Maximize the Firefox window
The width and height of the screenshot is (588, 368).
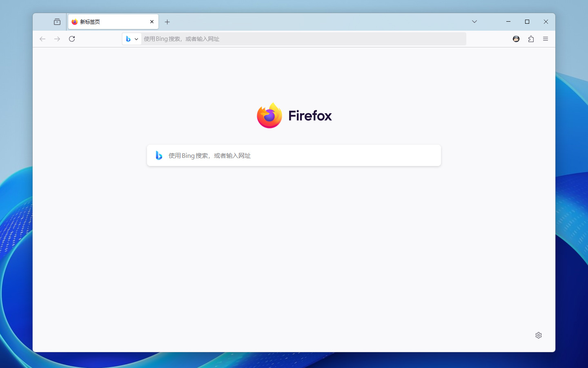click(527, 22)
